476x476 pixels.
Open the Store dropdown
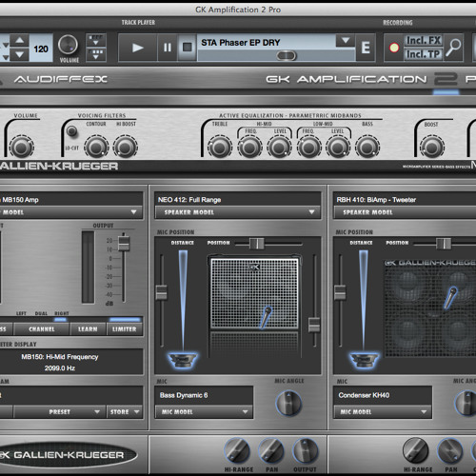[125, 411]
